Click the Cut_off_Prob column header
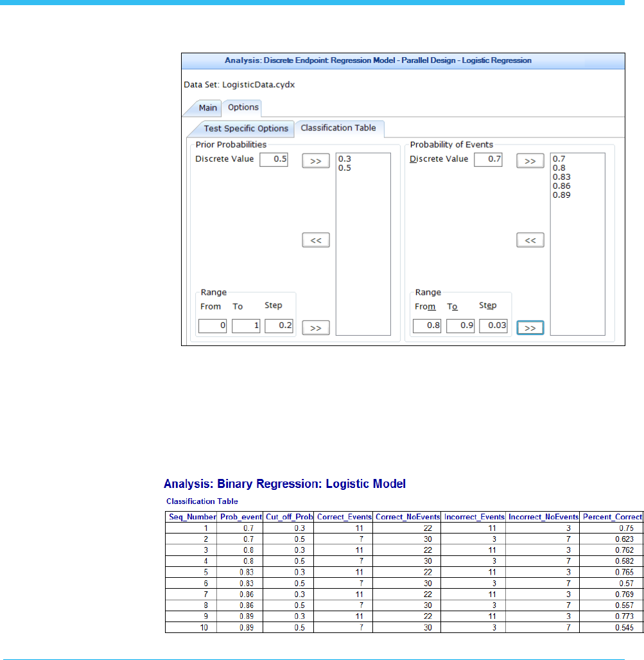Viewport: 644px width, 660px height. 289,517
